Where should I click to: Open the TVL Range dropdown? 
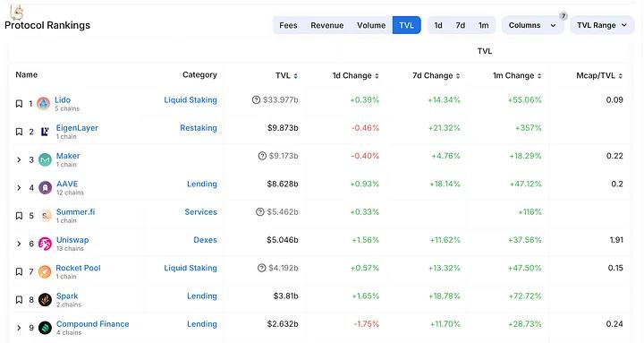pos(602,25)
